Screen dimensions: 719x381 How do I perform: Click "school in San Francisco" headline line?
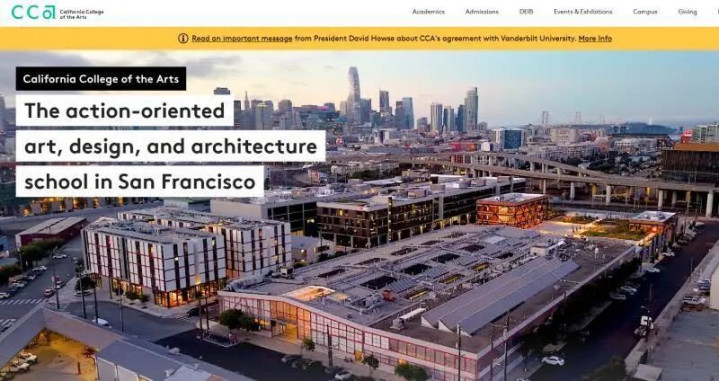pyautogui.click(x=140, y=182)
